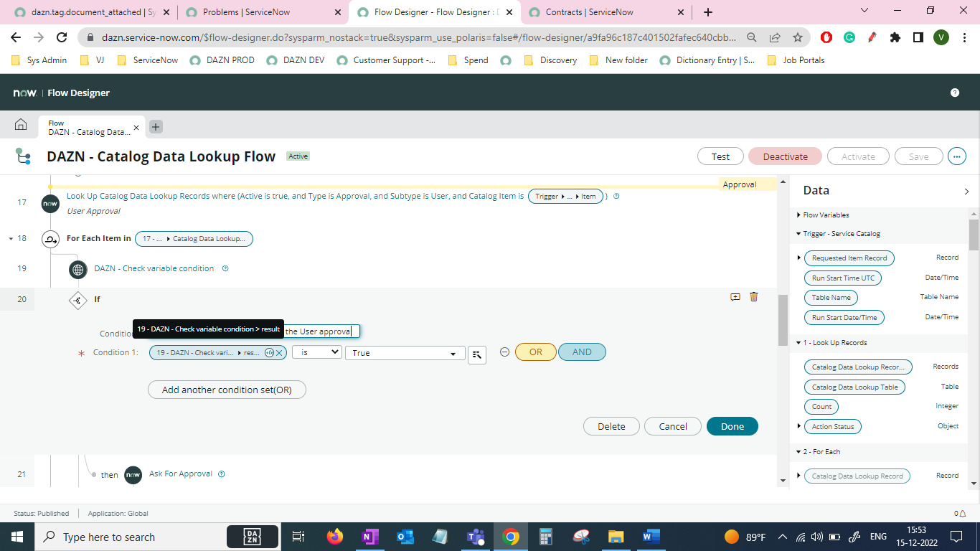Add a new Flow Designer tab
Screen dimensions: 980x551
coord(156,127)
